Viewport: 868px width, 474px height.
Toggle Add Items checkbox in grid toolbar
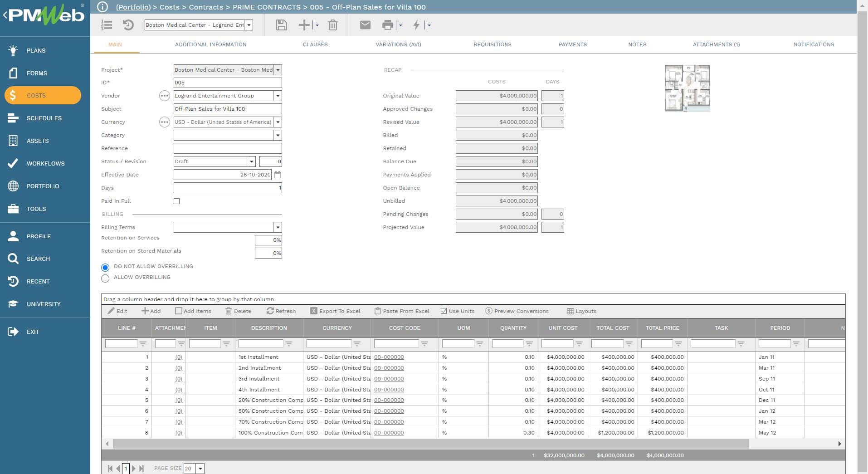point(179,311)
